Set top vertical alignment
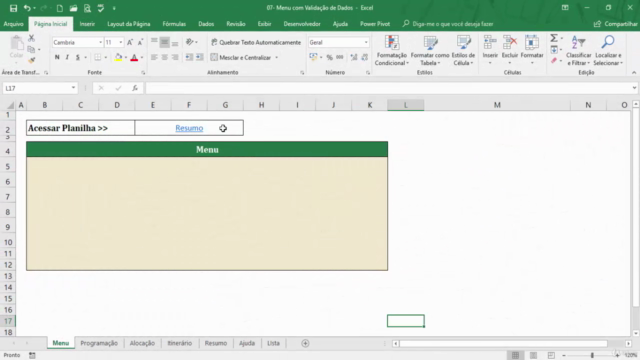 pyautogui.click(x=154, y=42)
